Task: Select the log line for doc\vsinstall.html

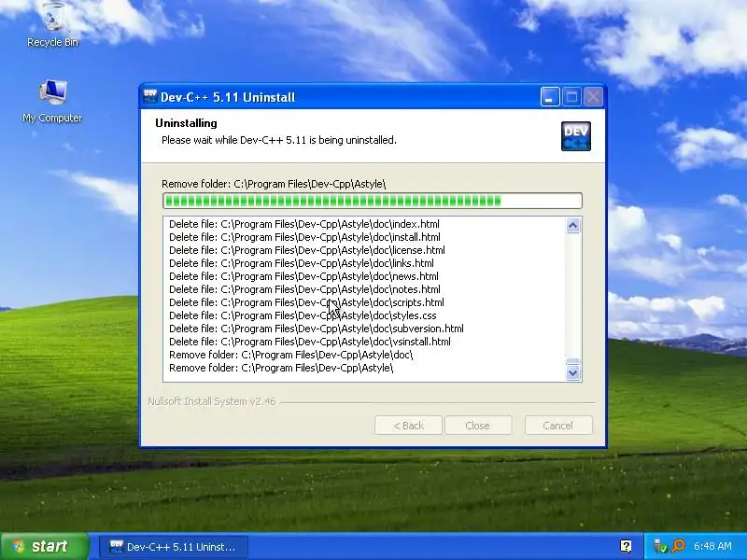Action: click(310, 342)
